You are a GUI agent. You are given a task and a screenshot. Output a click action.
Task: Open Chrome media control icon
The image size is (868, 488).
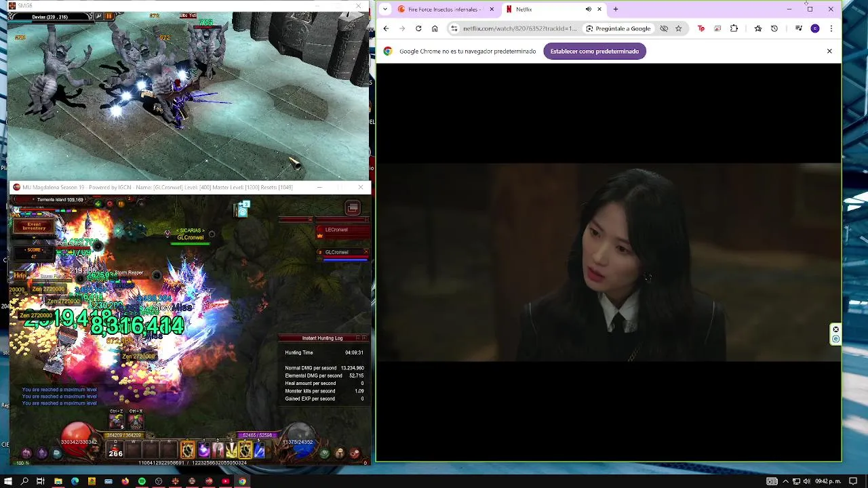[x=799, y=28]
